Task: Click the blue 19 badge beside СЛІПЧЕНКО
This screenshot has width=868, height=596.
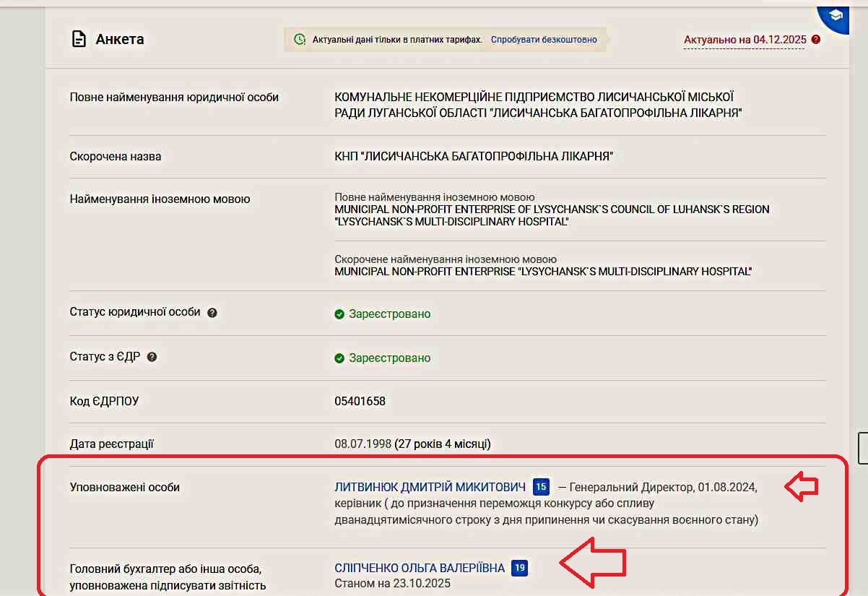Action: click(x=519, y=569)
